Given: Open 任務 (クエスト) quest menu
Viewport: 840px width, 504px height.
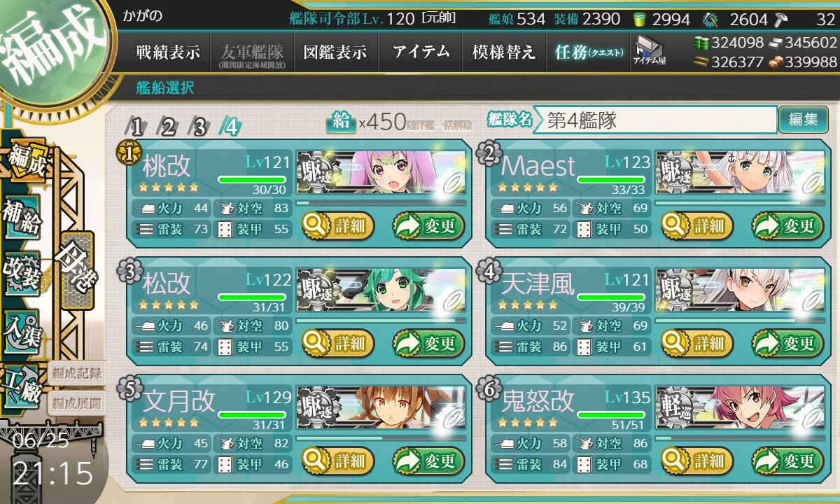Looking at the screenshot, I should (x=588, y=52).
